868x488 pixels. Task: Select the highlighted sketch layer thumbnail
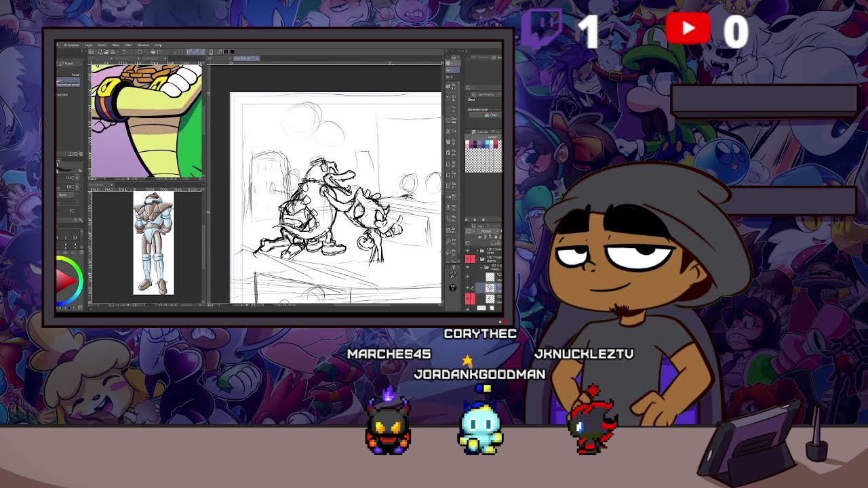click(490, 287)
